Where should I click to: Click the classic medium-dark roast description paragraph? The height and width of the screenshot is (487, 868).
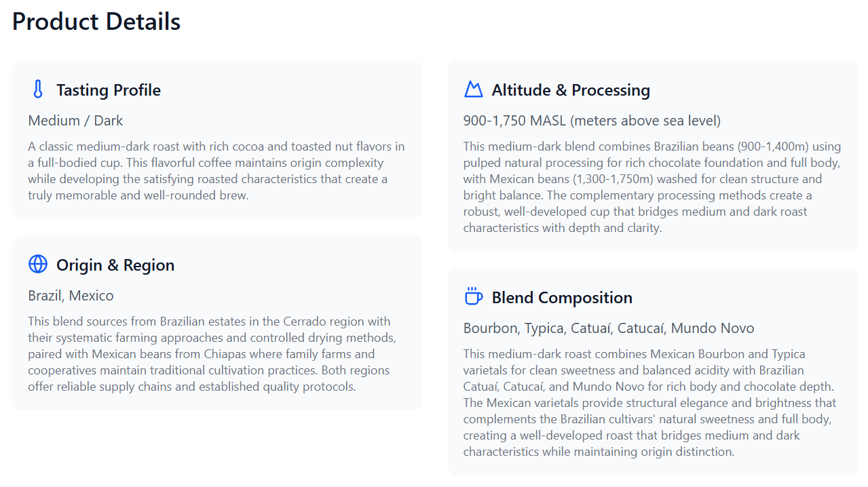216,171
